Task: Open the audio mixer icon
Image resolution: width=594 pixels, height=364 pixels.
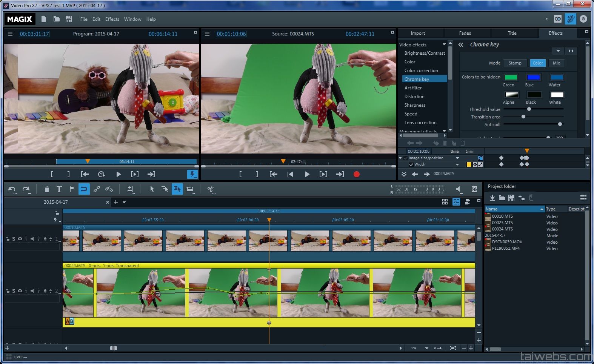Action: (x=474, y=189)
